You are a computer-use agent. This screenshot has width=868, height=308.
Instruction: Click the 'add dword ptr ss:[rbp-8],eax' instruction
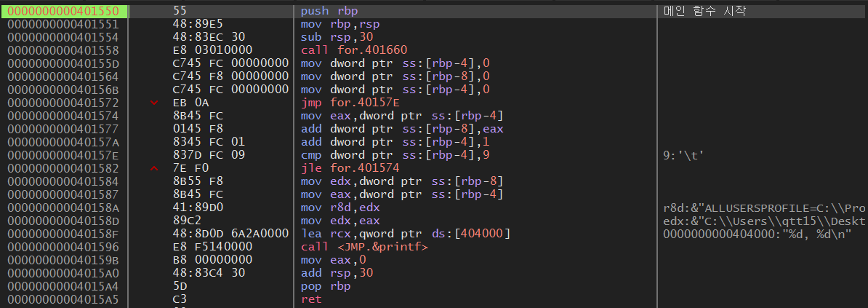tap(402, 129)
